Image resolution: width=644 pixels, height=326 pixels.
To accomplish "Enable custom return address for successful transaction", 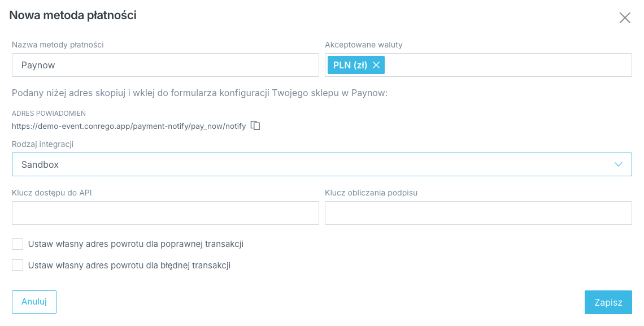I will tap(18, 244).
